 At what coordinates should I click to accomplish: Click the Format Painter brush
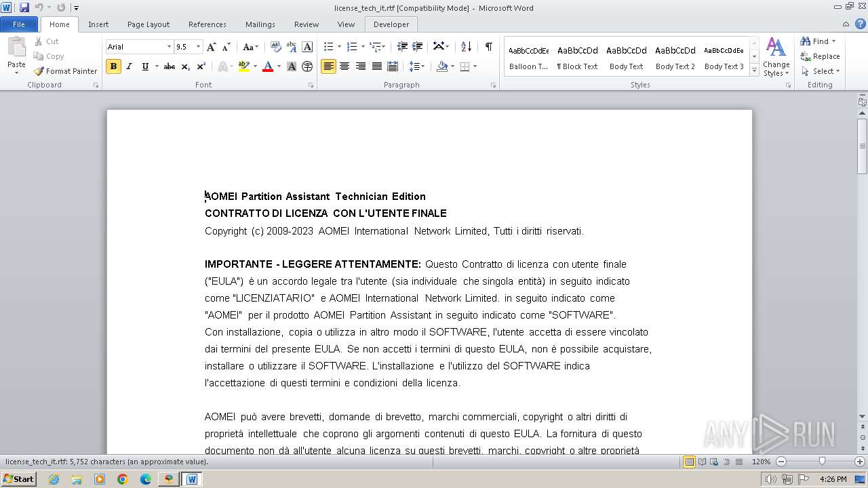[39, 71]
